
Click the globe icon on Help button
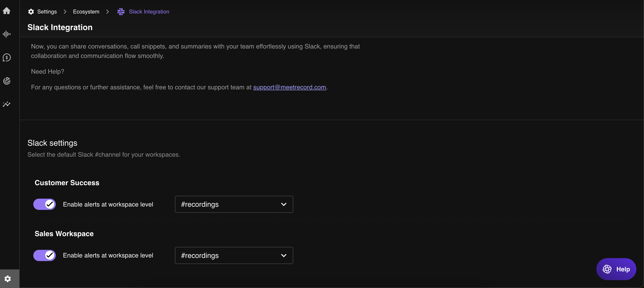607,269
